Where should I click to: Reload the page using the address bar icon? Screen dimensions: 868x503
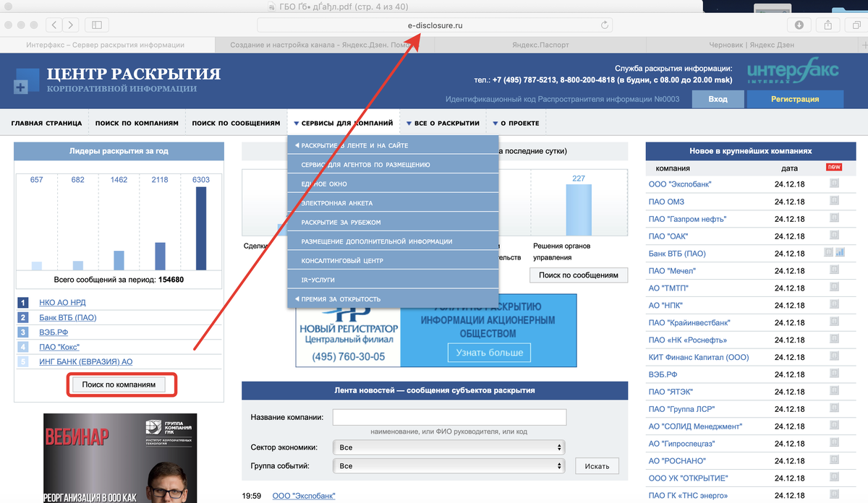604,25
